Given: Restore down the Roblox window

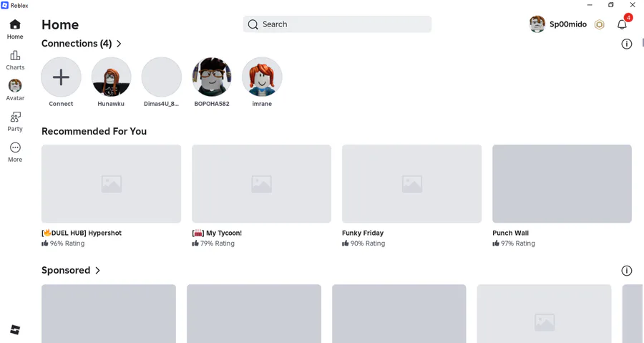Looking at the screenshot, I should click(x=611, y=5).
